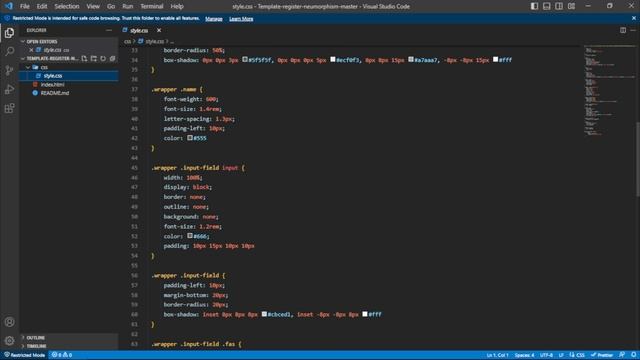
Task: Toggle the Secondary Side Bar
Action: point(559,6)
